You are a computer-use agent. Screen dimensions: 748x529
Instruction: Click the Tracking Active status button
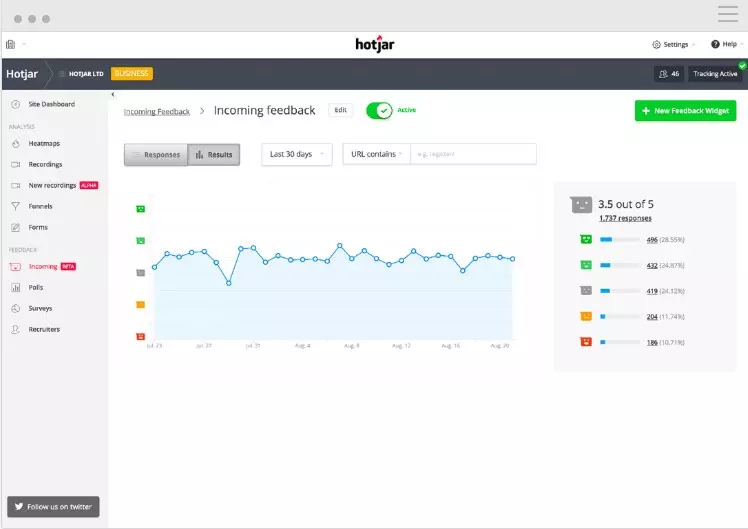pos(715,74)
